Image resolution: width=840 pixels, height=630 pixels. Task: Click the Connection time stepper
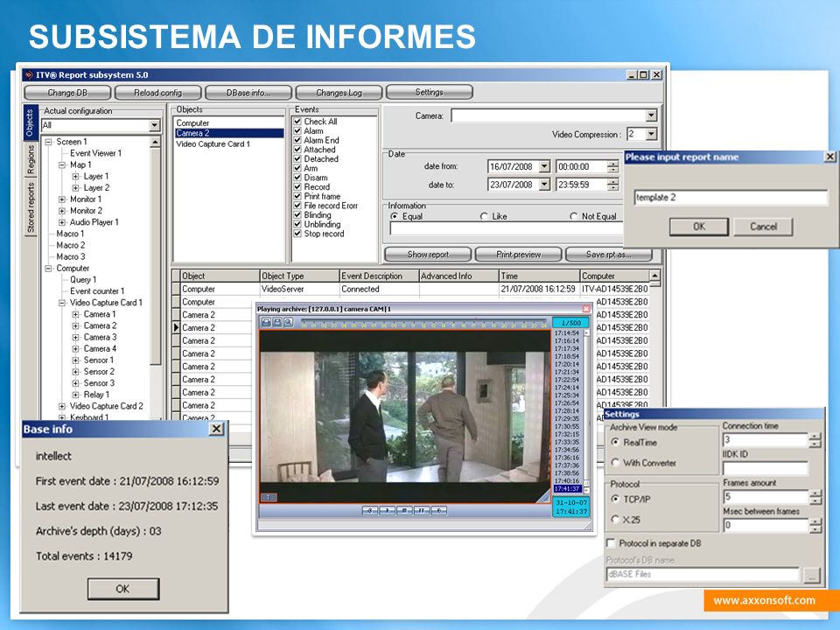[815, 440]
